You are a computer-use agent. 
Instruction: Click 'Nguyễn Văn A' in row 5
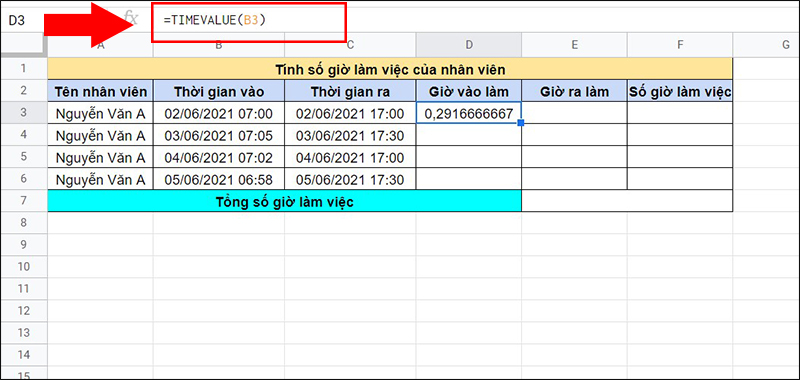(101, 157)
